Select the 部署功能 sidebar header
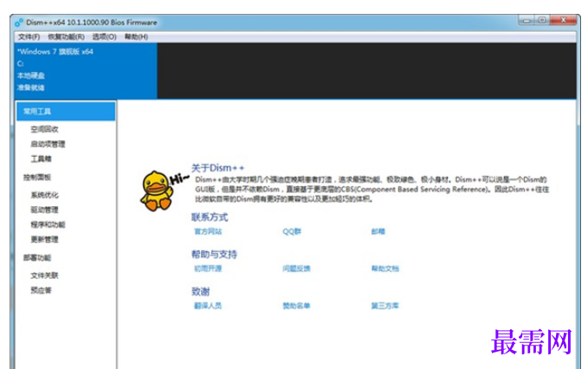The height and width of the screenshot is (369, 588). coord(37,257)
